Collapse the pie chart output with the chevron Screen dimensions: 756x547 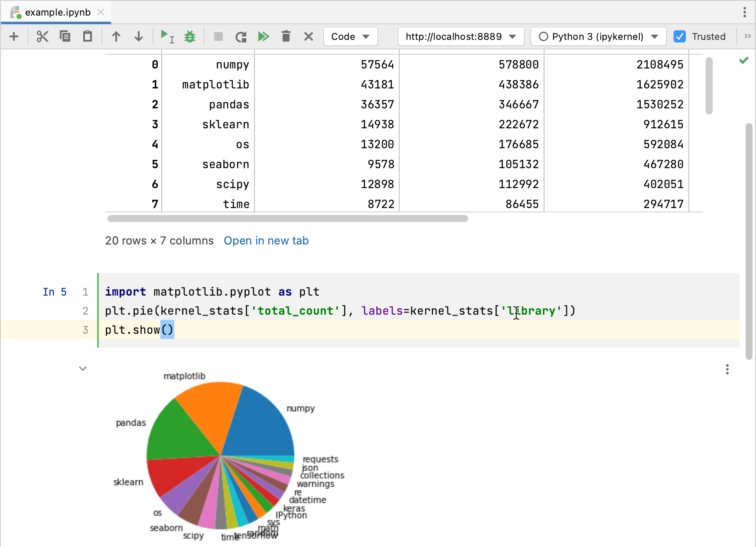pyautogui.click(x=83, y=368)
